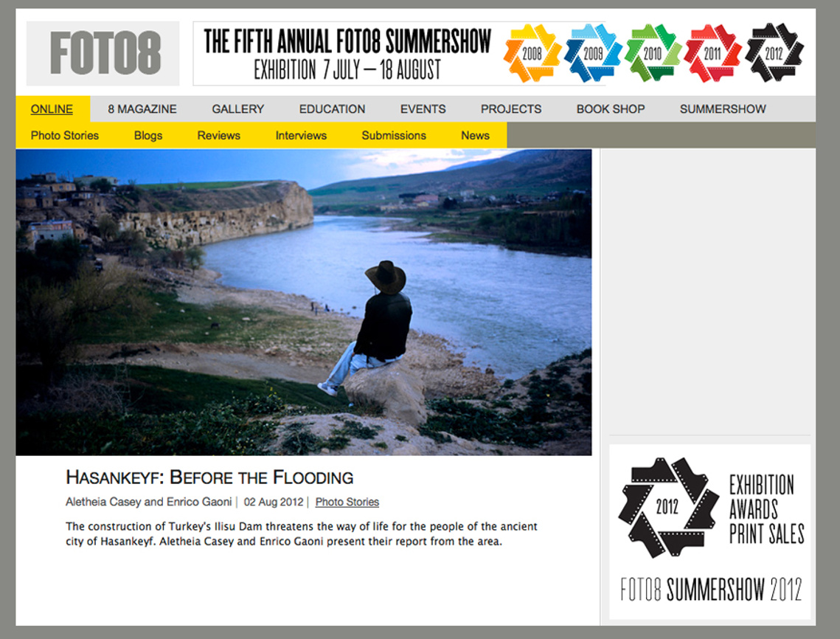Go to 8 MAGAZINE section
Image resolution: width=840 pixels, height=639 pixels.
[142, 108]
